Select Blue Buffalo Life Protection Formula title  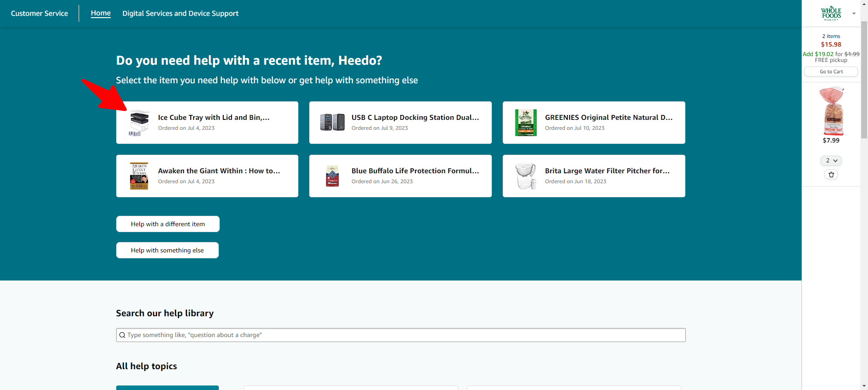coord(415,171)
